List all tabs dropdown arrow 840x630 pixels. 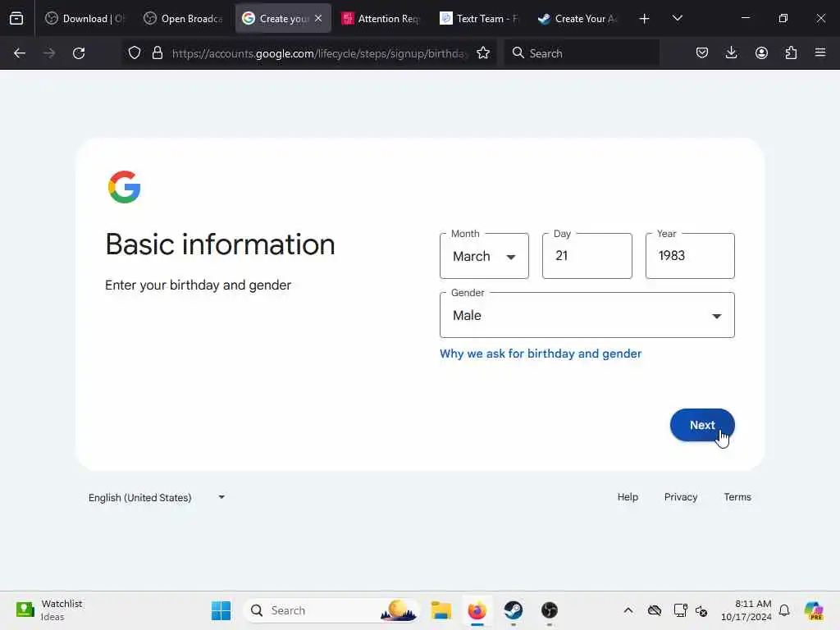coord(677,19)
